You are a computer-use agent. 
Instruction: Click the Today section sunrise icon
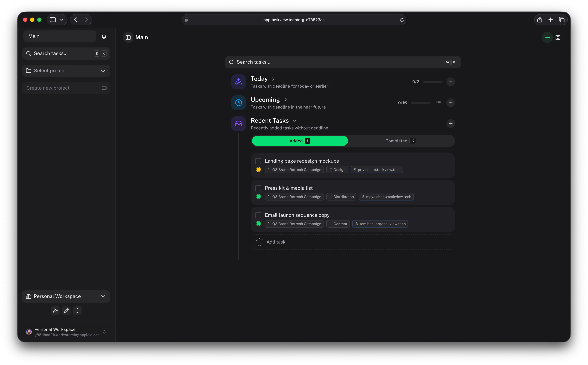coord(238,82)
